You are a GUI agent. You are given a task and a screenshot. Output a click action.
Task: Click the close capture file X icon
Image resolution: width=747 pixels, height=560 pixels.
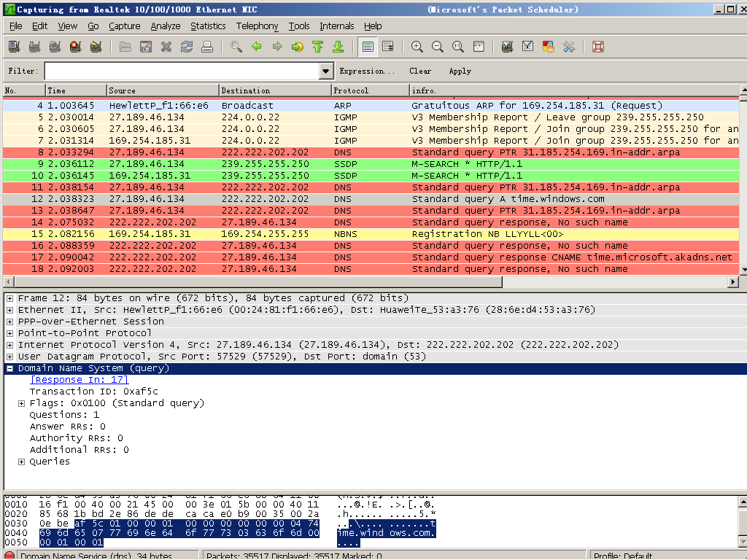(x=166, y=47)
